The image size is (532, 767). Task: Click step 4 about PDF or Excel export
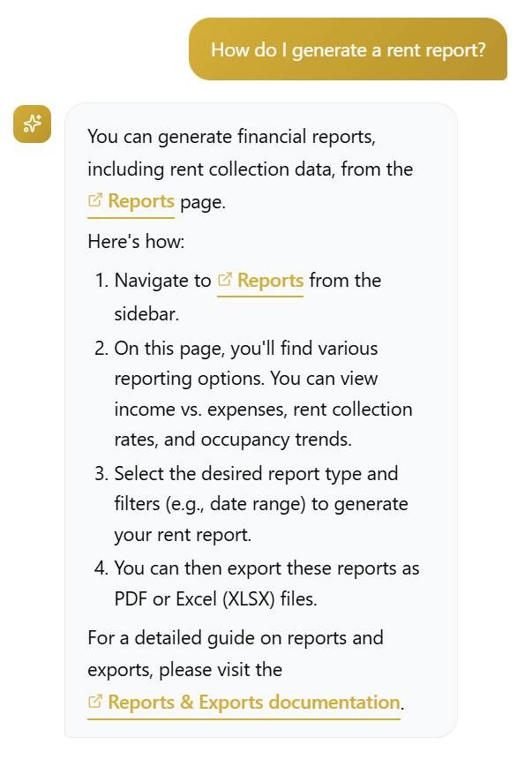tap(265, 584)
